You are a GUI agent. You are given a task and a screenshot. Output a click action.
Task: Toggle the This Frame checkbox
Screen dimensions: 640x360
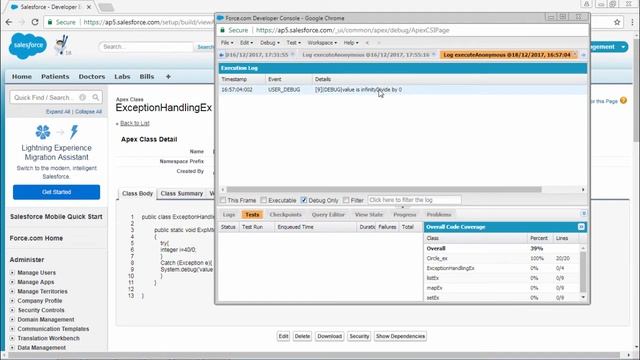223,200
